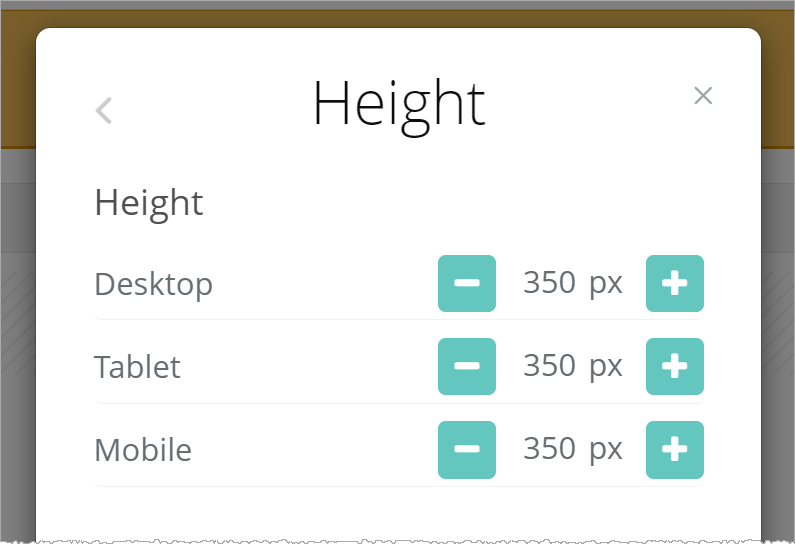Click the large Height dialog title
Screen dimensions: 795x546
(399, 104)
